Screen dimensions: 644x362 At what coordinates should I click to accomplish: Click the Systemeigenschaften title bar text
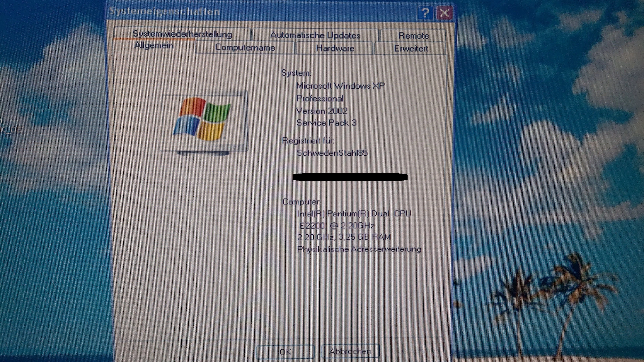pos(164,11)
